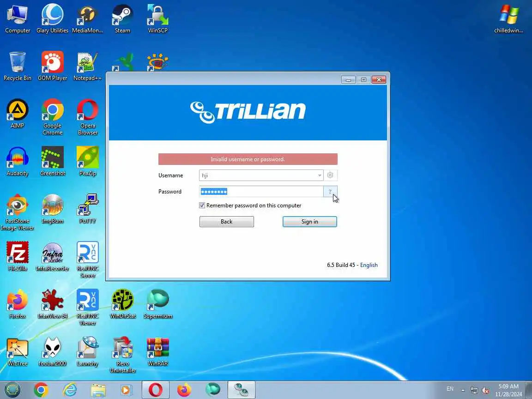Expand the Username dropdown arrow
532x399 pixels.
(319, 175)
